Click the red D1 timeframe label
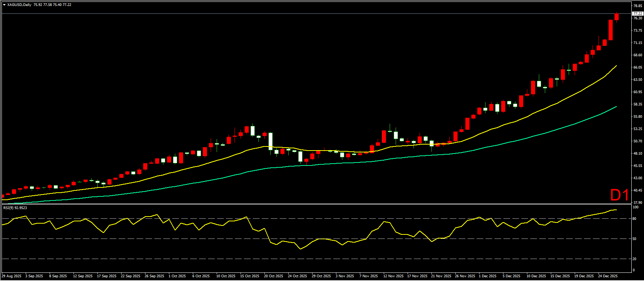 tap(619, 195)
